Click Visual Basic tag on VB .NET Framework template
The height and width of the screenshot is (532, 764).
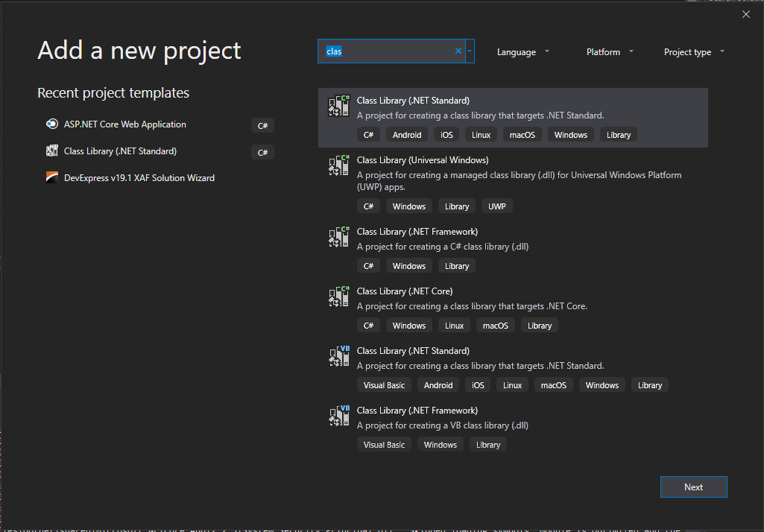coord(384,445)
